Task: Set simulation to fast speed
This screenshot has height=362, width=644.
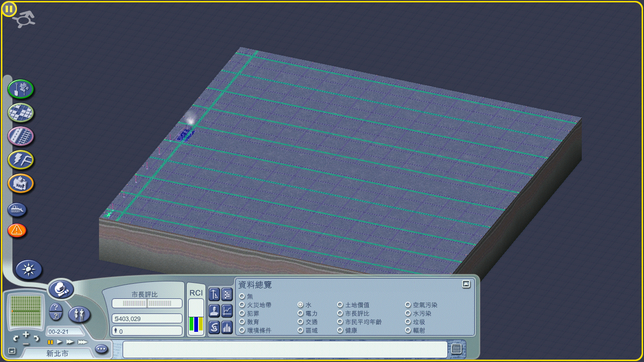Action: (70, 342)
